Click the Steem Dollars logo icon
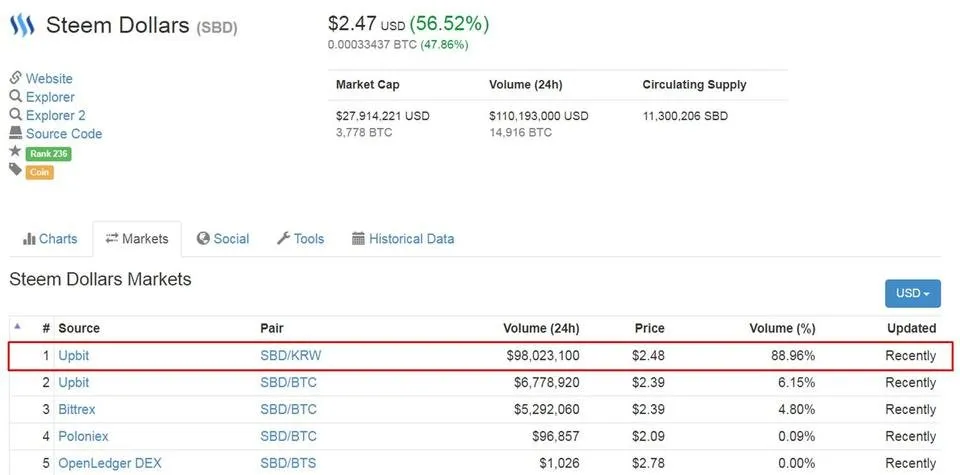 point(22,26)
